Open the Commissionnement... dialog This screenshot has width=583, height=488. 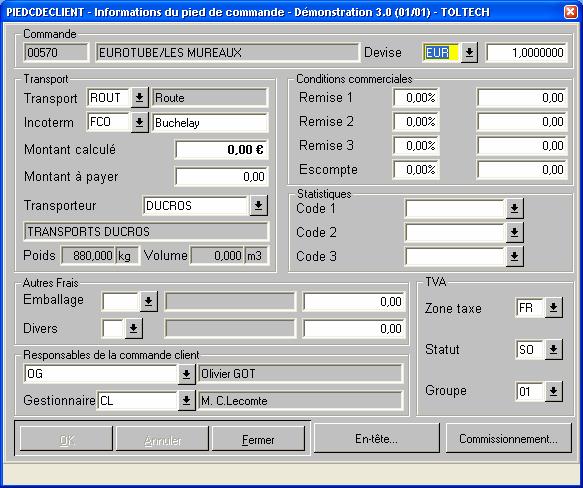[508, 439]
